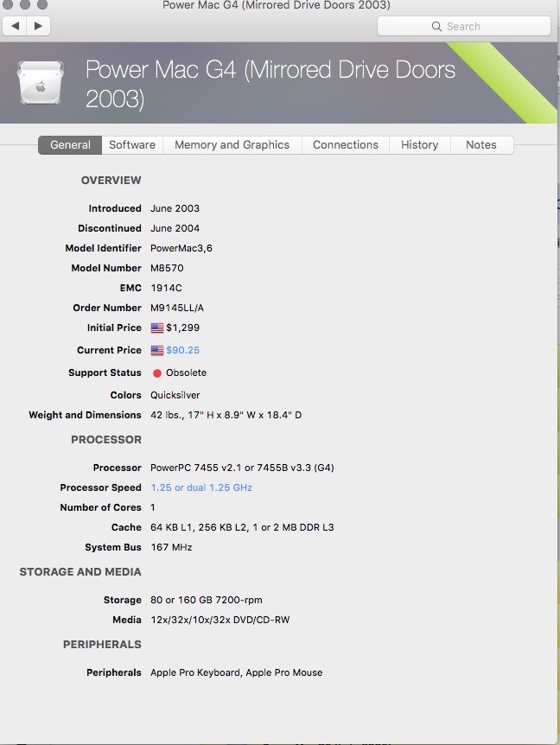The height and width of the screenshot is (745, 560).
Task: Open the 1.25 or dual 1.25 GHz link
Action: [x=201, y=487]
